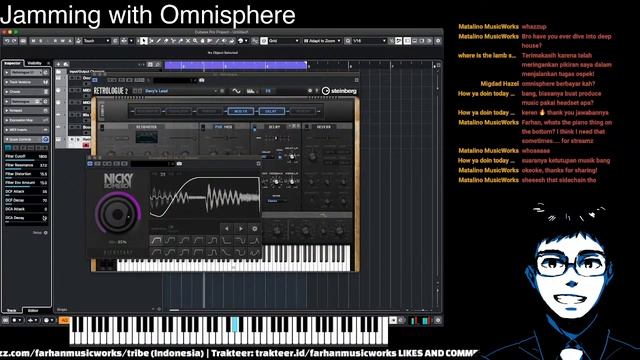Toggle the Quick Controls power icon in the inspector
Viewport: 640px width, 360px height.
45,140
